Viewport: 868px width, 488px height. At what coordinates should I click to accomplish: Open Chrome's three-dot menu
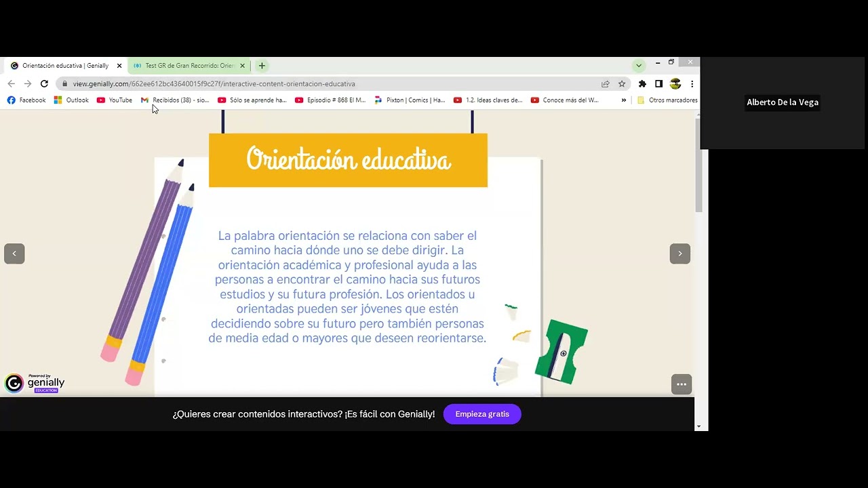click(692, 84)
